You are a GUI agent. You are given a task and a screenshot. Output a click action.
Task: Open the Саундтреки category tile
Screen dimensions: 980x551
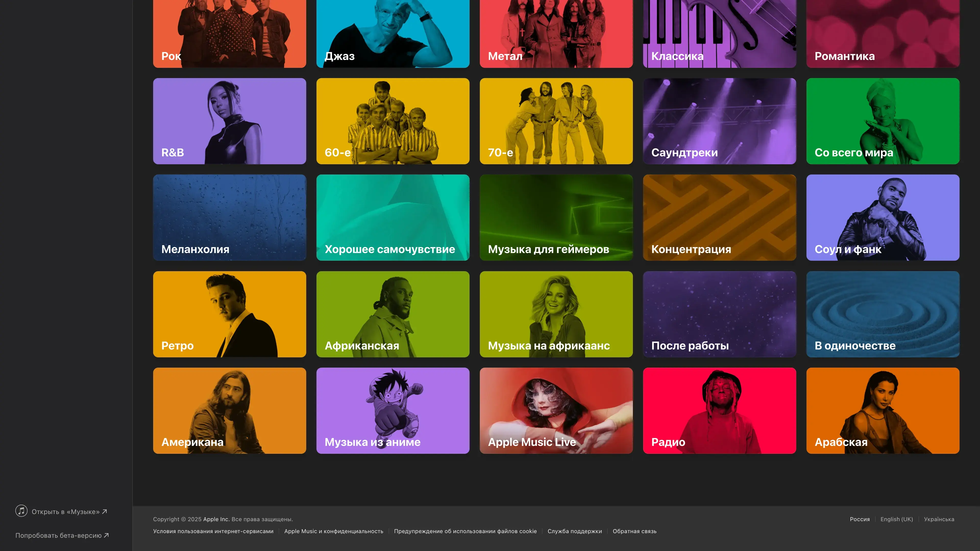tap(719, 121)
